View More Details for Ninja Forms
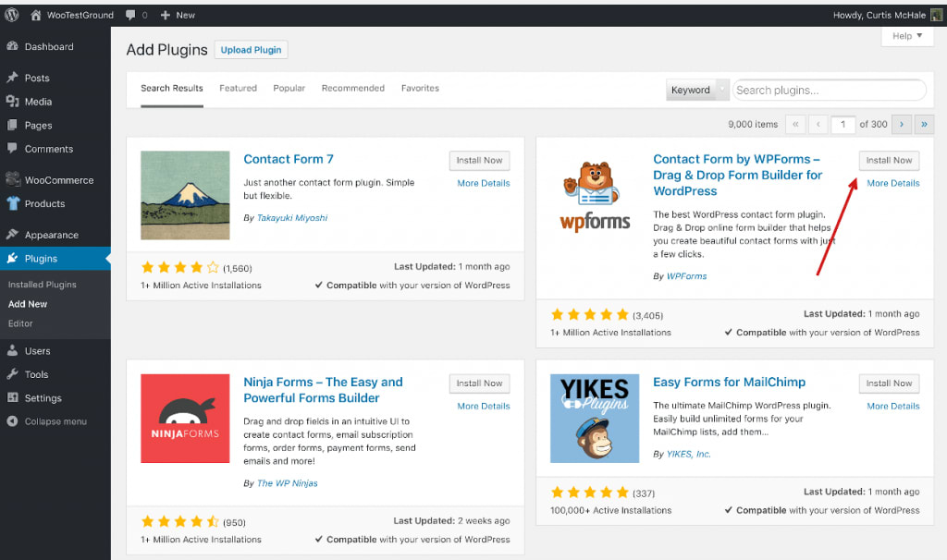Viewport: 947px width, 560px height. point(483,406)
